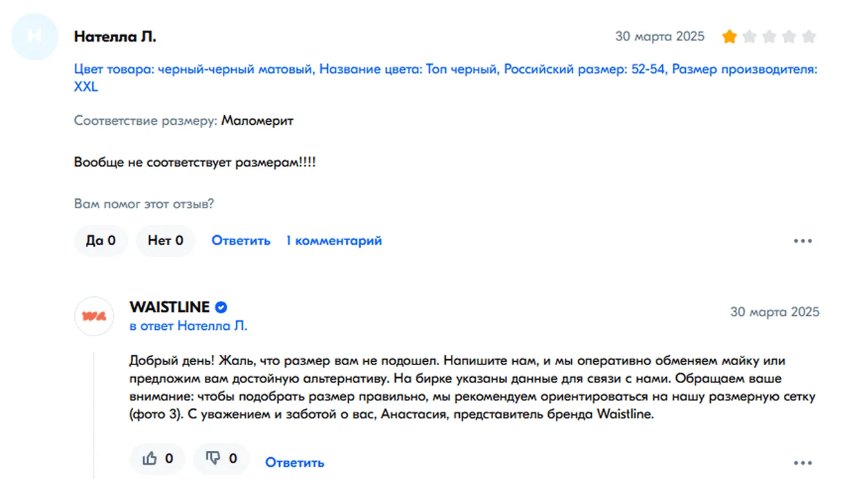Screen dimensions: 853x504
Task: Expand the 1 комментарий thread
Action: tap(334, 241)
